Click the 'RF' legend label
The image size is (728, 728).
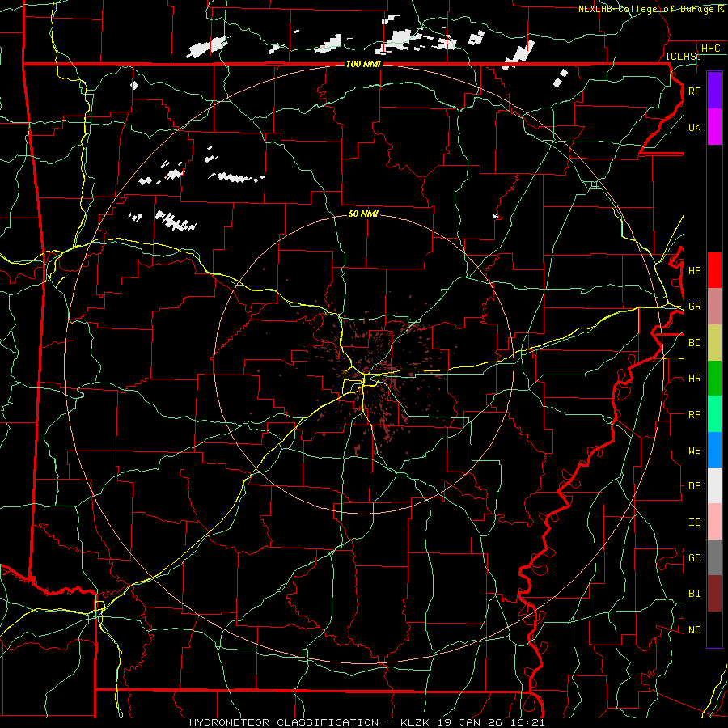pos(694,91)
